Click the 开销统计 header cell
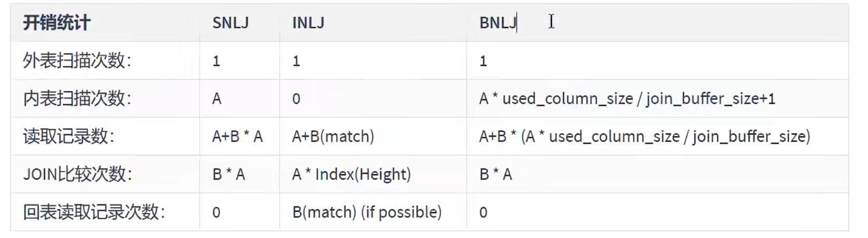The width and height of the screenshot is (868, 238). point(57,23)
